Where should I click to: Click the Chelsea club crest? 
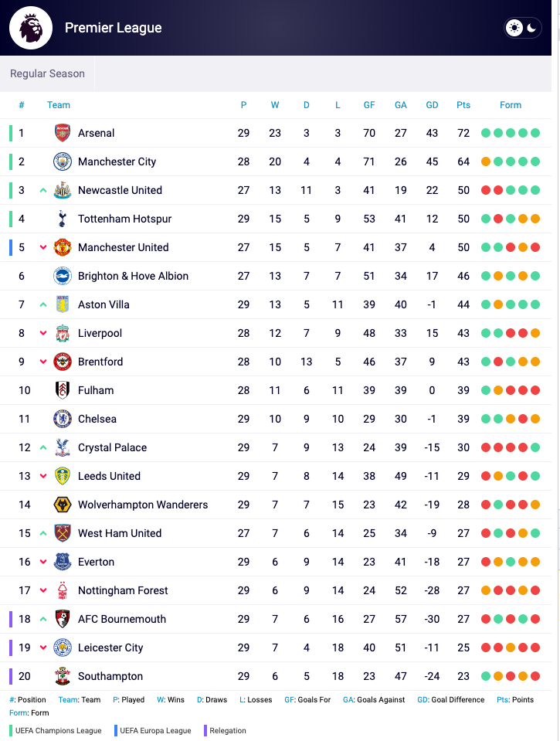click(x=63, y=419)
